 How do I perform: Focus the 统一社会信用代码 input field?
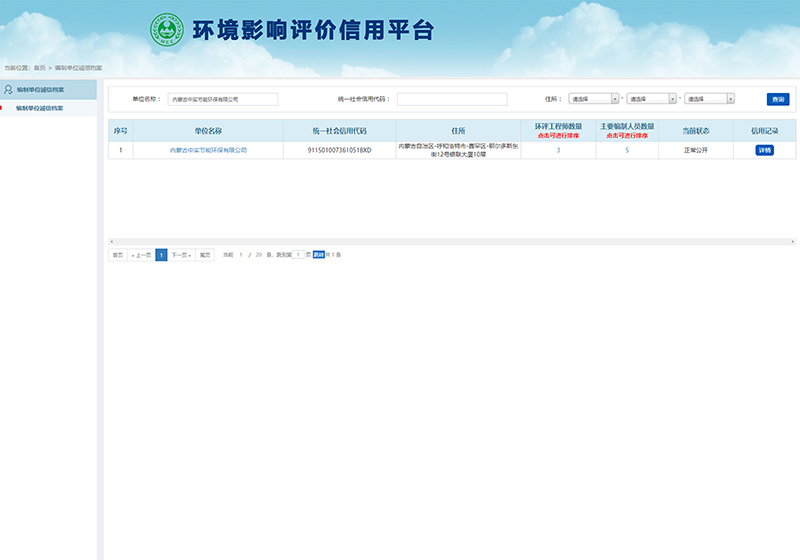(452, 99)
